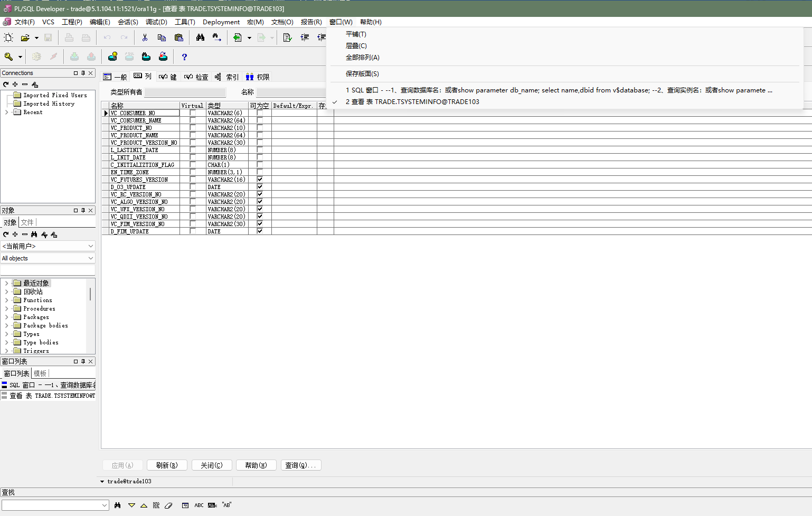812x516 pixels.
Task: Click the key Log on icon
Action: point(8,57)
